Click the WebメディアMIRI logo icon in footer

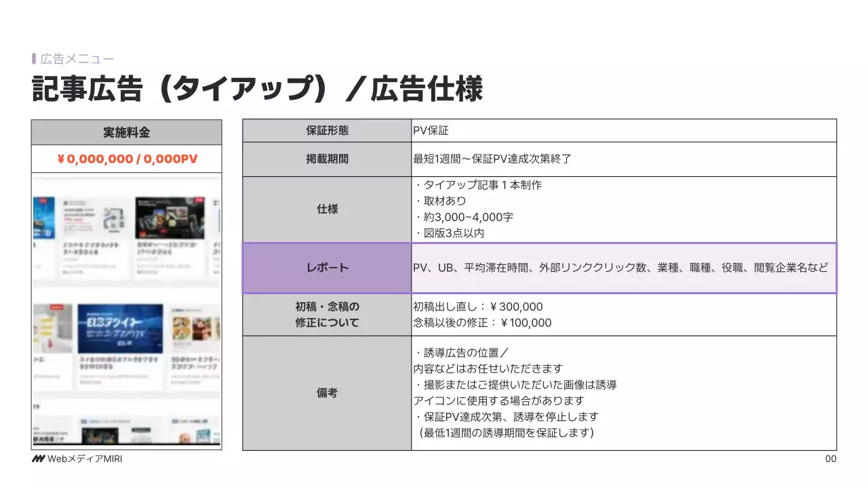39,457
